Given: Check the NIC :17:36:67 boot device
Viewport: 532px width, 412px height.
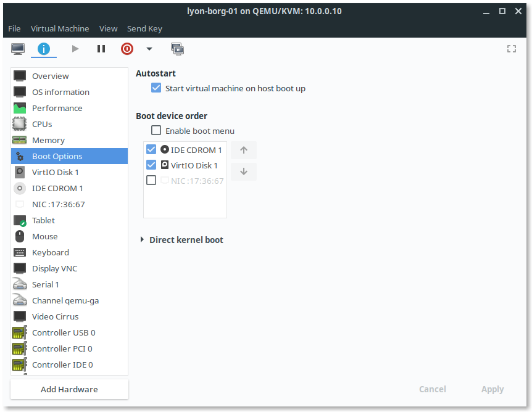Looking at the screenshot, I should click(x=151, y=181).
